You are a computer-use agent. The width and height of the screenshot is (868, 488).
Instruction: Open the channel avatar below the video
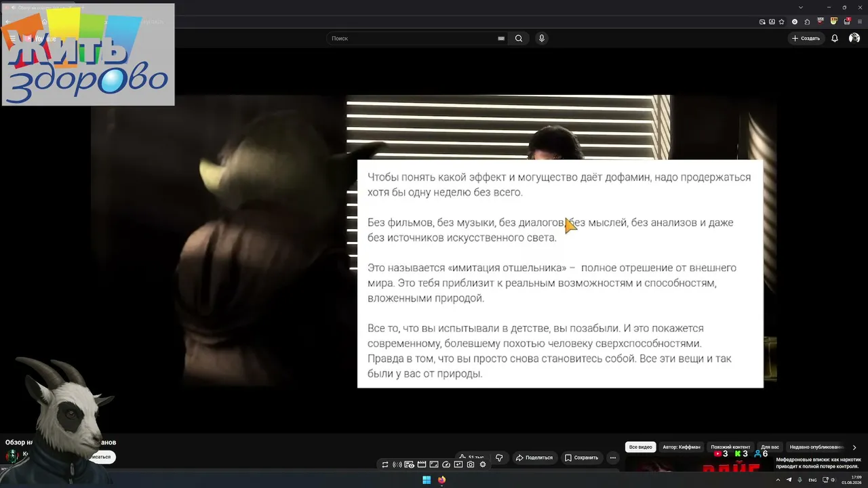tap(12, 456)
